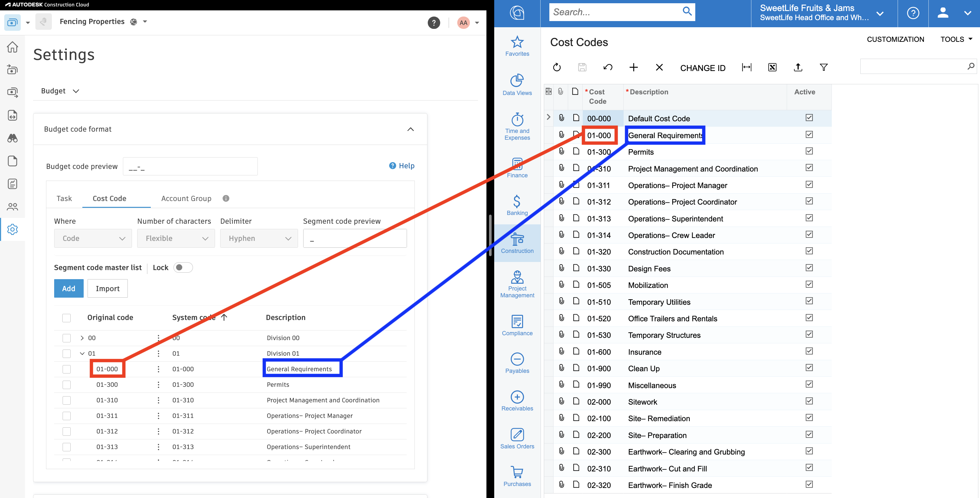Open the TOOLS menu

point(956,39)
